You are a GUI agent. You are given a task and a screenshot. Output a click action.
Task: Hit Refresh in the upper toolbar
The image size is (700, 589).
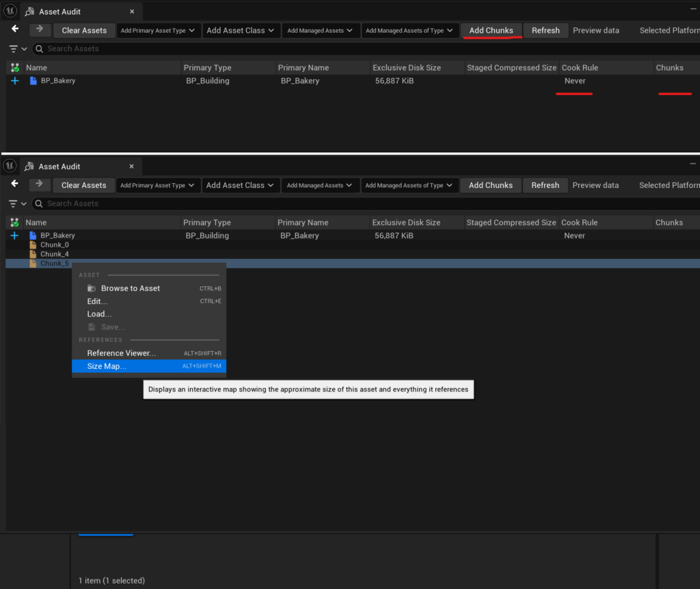tap(546, 30)
